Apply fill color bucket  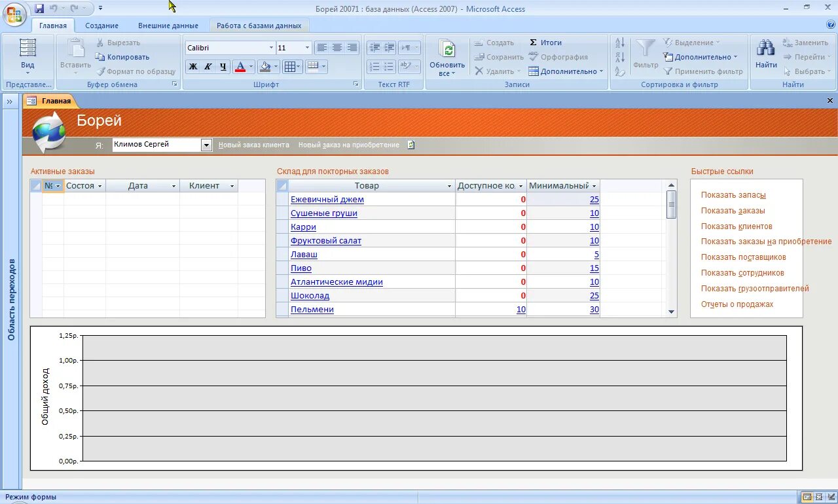264,67
